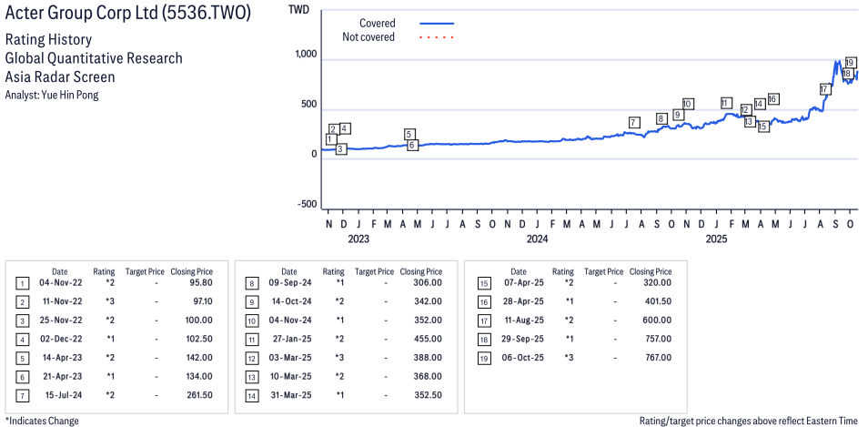Click the 2024 year label on axis

coord(537,239)
